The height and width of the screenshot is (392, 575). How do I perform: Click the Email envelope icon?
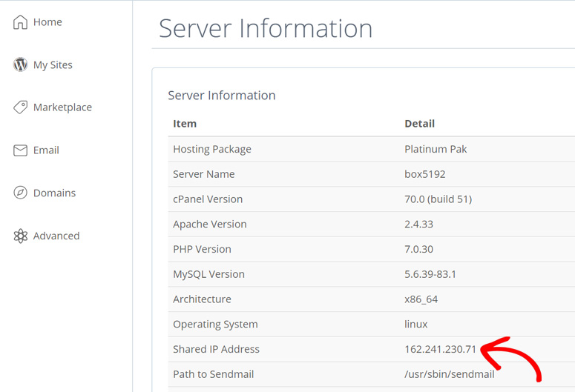20,150
